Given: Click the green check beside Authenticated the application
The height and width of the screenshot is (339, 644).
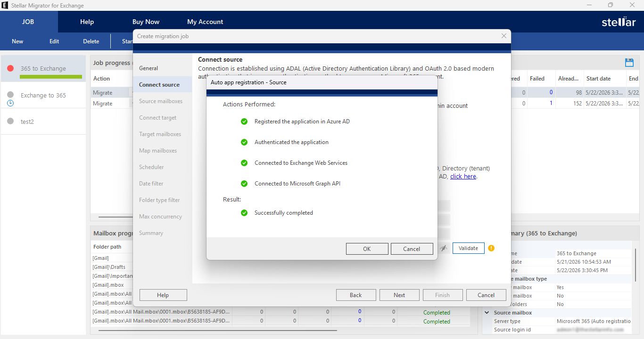Looking at the screenshot, I should point(244,142).
